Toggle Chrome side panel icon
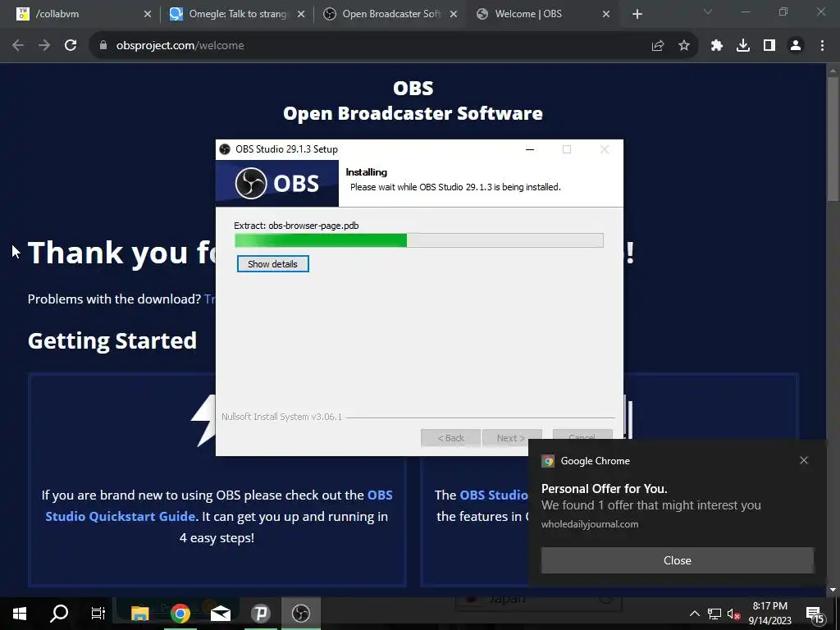This screenshot has width=840, height=630. pyautogui.click(x=769, y=46)
